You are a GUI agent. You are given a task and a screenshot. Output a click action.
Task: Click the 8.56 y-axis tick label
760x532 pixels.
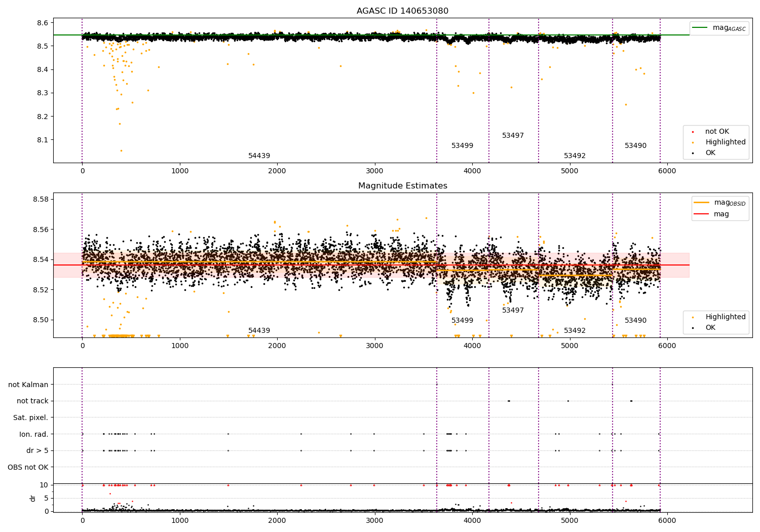(41, 230)
